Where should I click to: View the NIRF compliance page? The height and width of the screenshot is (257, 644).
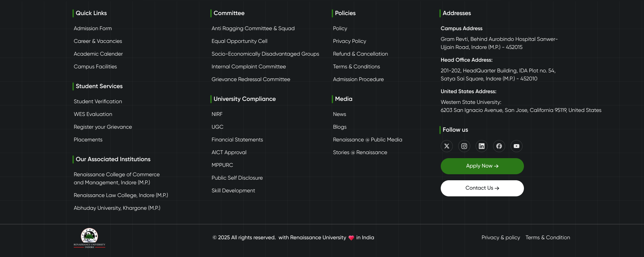217,114
